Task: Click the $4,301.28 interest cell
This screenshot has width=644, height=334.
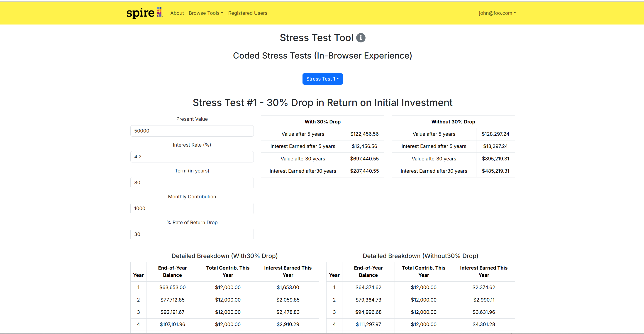Action: [x=484, y=324]
